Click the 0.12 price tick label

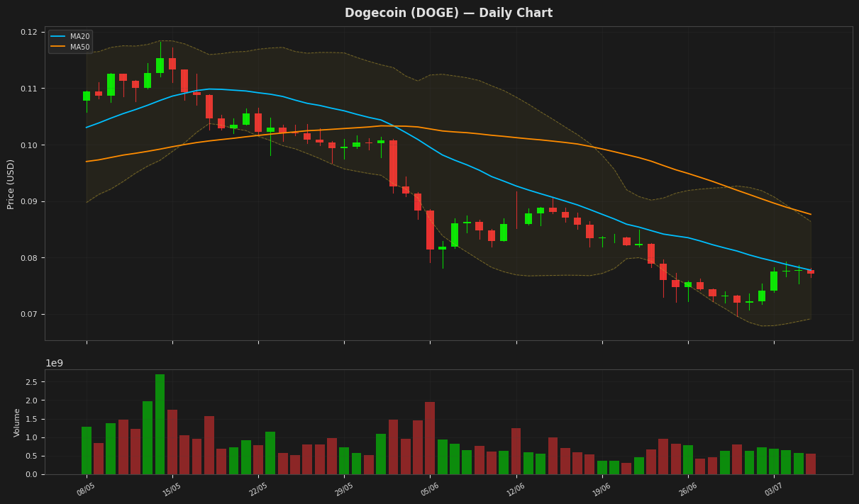click(x=29, y=33)
